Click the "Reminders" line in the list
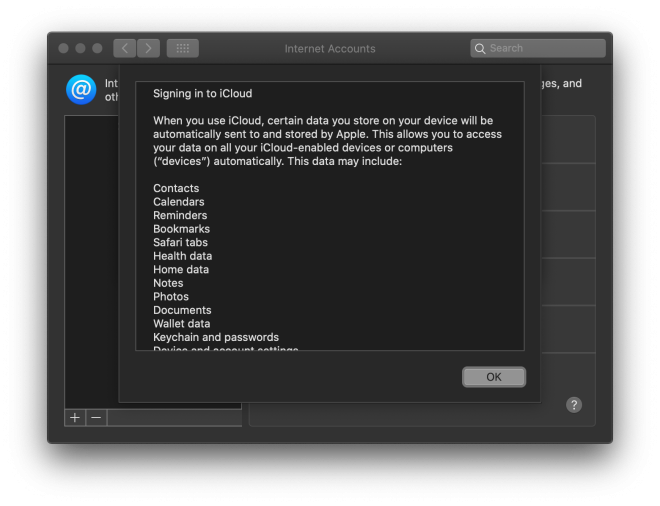Screen dimensions: 660x506 click(180, 215)
